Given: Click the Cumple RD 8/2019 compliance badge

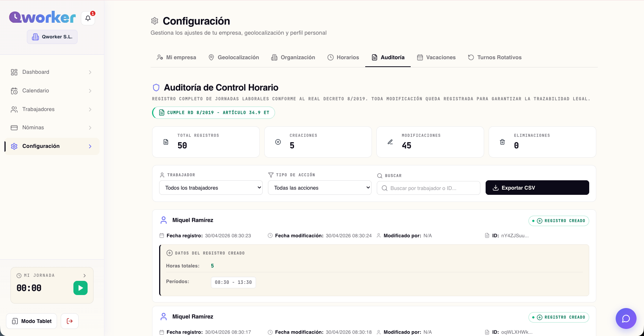Looking at the screenshot, I should coord(214,112).
